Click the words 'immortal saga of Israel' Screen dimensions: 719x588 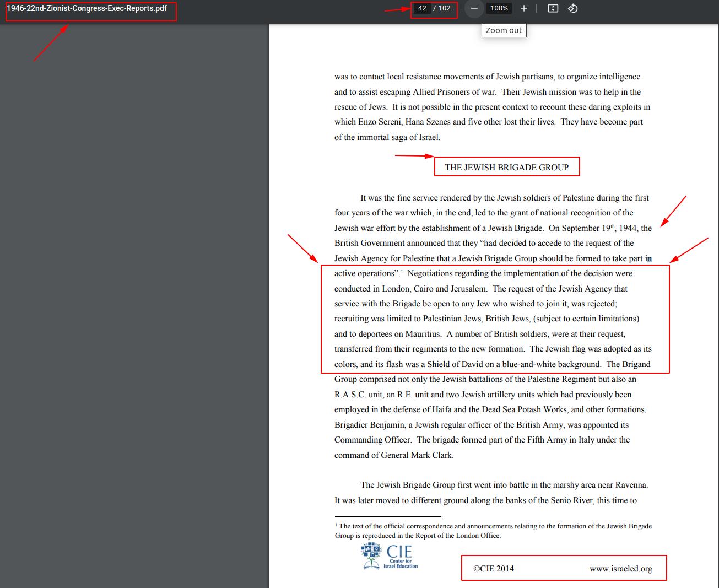398,137
